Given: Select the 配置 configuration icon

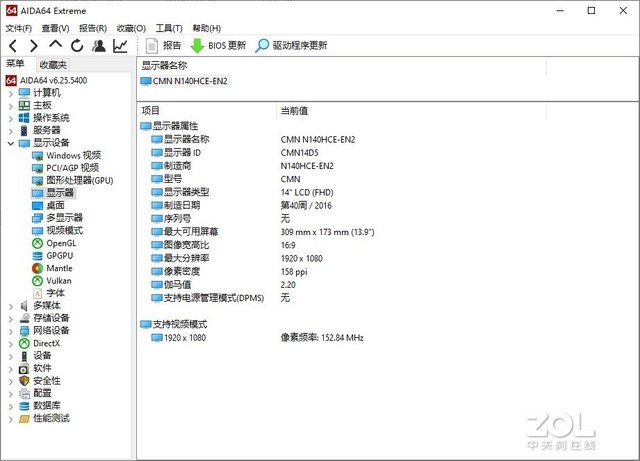Looking at the screenshot, I should point(24,394).
